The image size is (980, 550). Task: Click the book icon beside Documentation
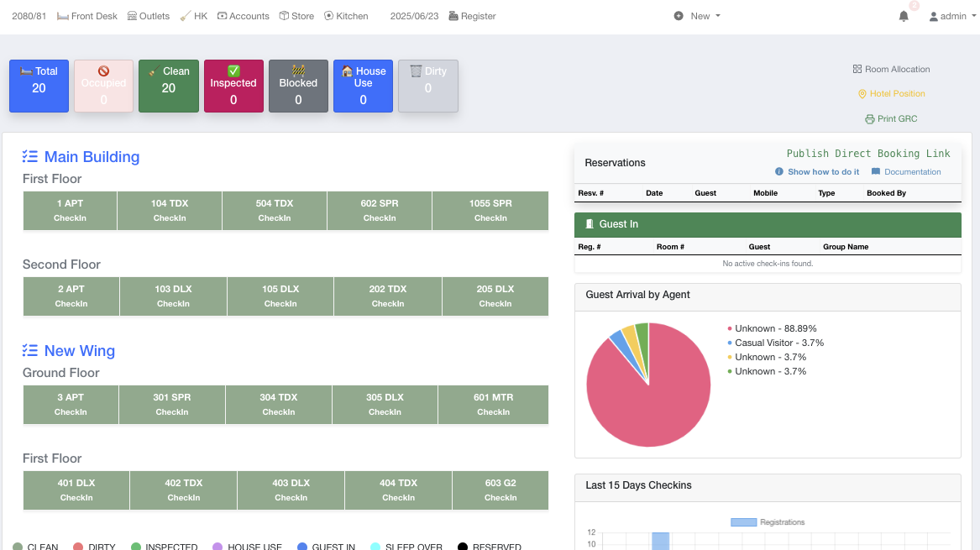[876, 172]
